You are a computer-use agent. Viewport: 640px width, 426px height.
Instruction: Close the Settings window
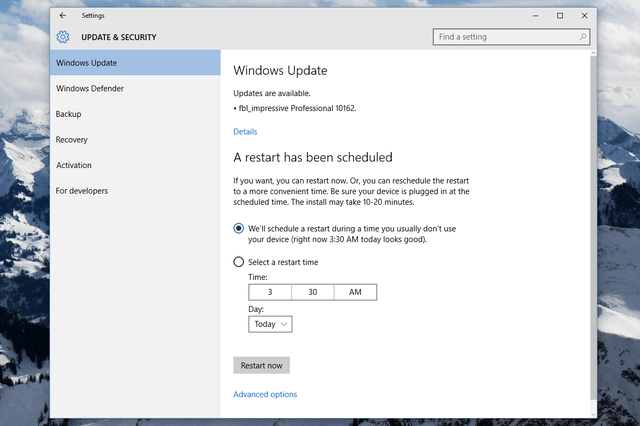584,16
